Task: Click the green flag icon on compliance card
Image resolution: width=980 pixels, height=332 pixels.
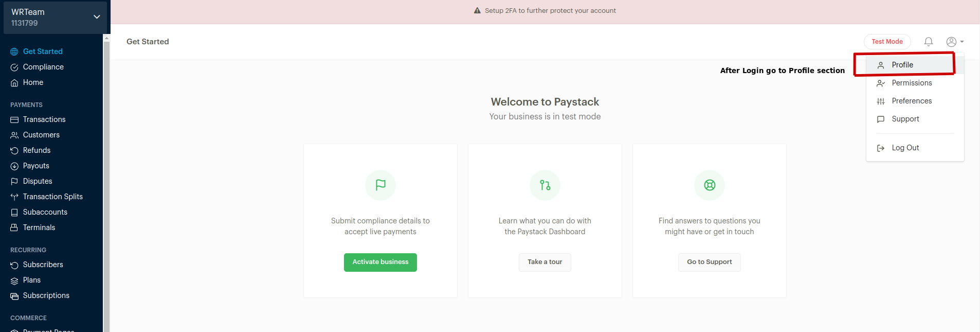Action: (380, 185)
